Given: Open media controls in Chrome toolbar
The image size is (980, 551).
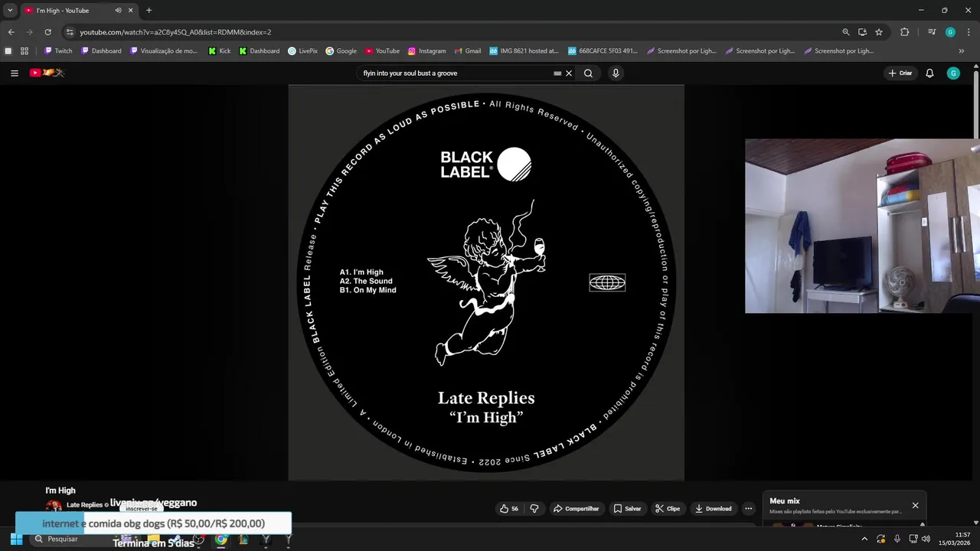Looking at the screenshot, I should (932, 32).
